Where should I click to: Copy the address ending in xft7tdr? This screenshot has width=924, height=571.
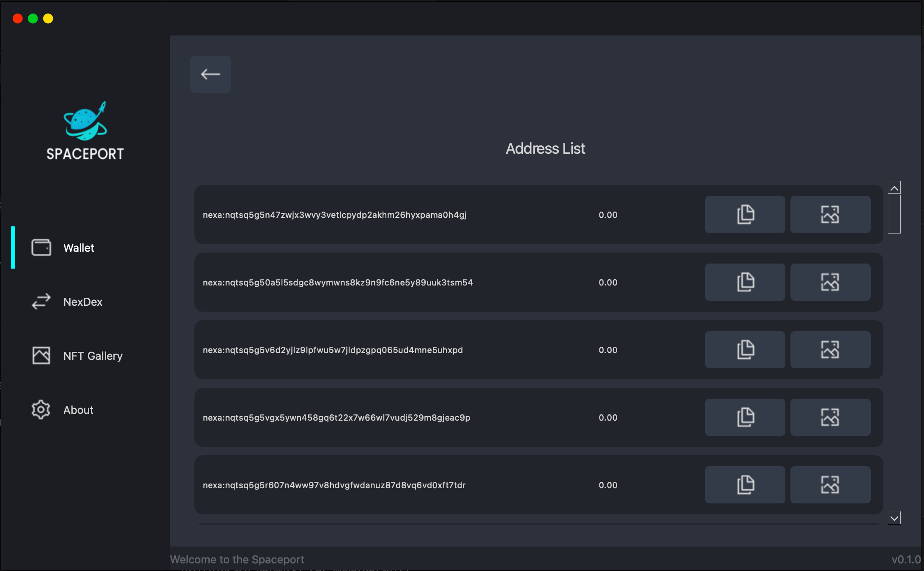click(745, 485)
